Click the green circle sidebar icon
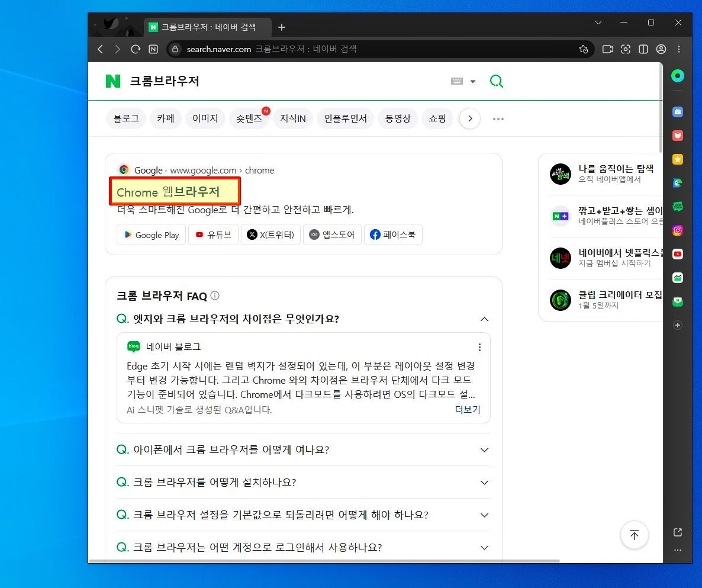Screen dimensions: 702x588 pyautogui.click(x=678, y=76)
